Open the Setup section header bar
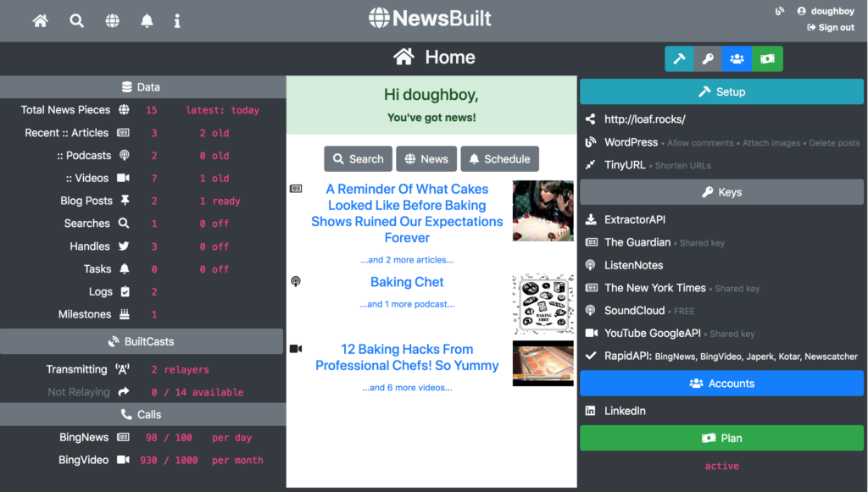 click(722, 91)
